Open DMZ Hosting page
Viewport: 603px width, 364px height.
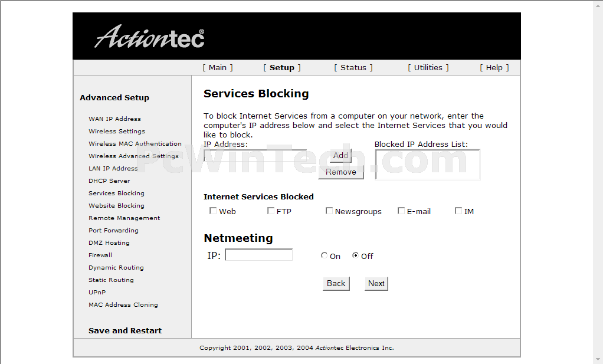(x=109, y=242)
